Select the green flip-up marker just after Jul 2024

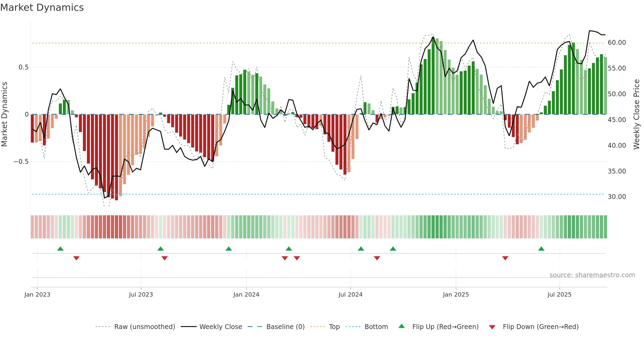361,249
